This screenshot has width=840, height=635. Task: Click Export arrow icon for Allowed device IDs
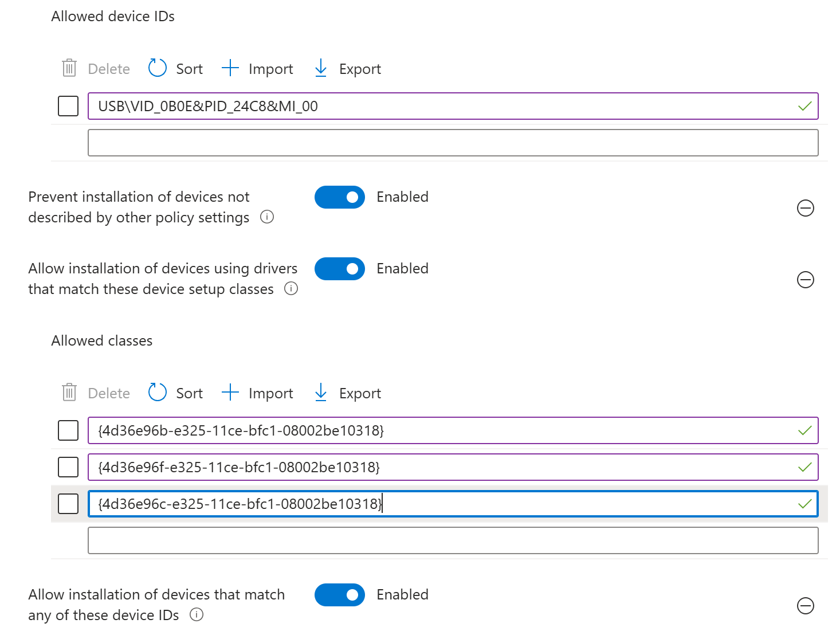click(x=321, y=68)
